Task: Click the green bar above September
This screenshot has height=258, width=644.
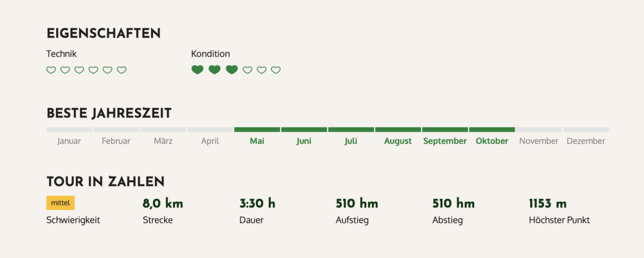Action: pyautogui.click(x=445, y=130)
